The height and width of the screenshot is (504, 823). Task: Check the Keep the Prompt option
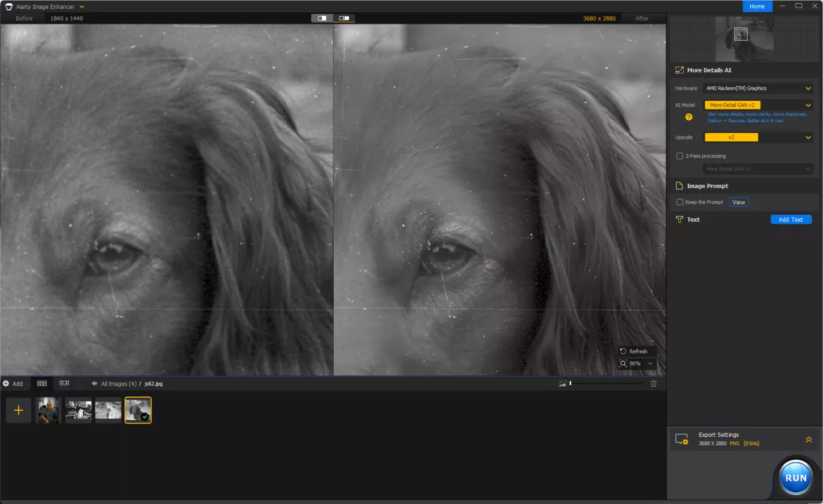[x=680, y=202]
